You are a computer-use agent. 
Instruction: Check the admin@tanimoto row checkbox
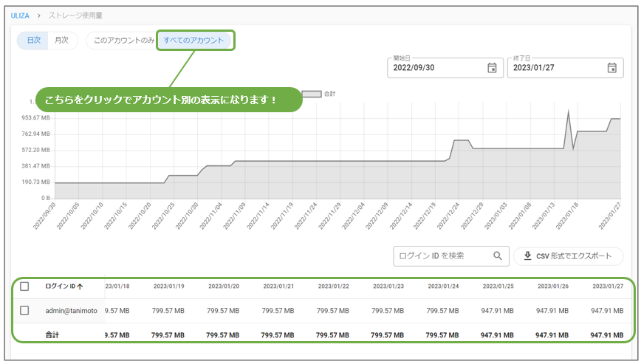24,311
